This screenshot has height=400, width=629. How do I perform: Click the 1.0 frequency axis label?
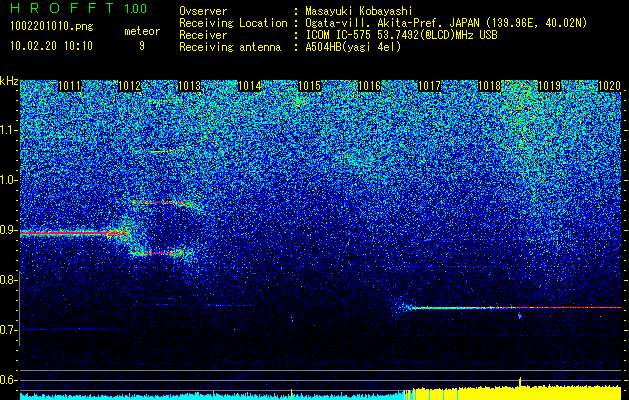click(x=9, y=180)
